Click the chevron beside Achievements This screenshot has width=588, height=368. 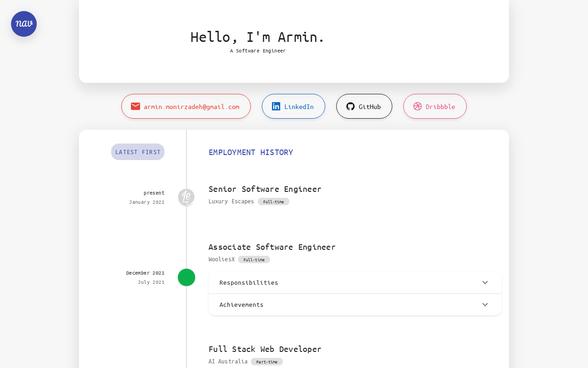tap(485, 305)
